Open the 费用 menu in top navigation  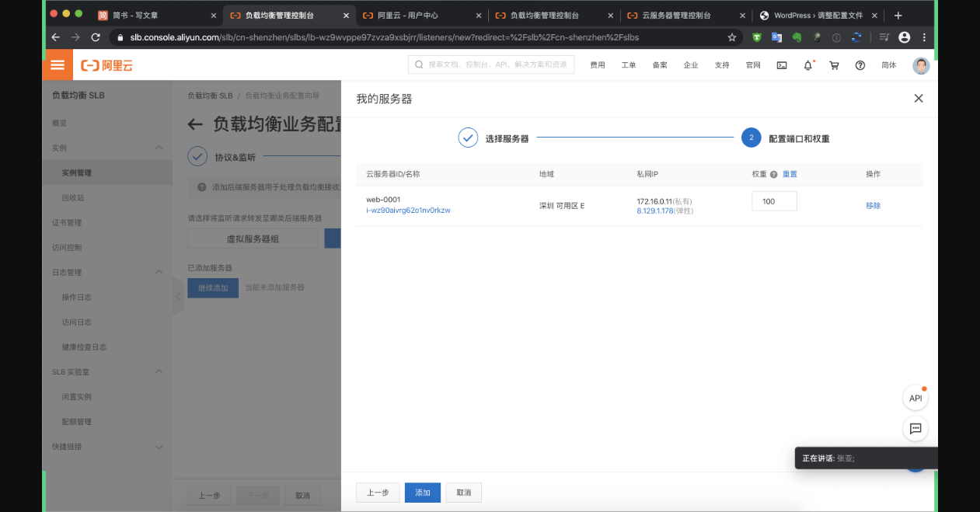pyautogui.click(x=598, y=65)
